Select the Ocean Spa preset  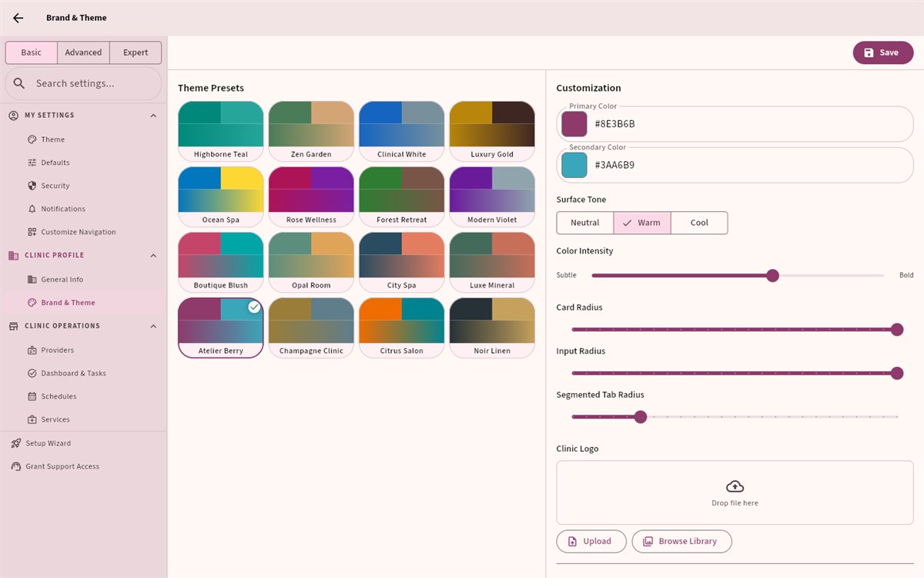click(221, 197)
